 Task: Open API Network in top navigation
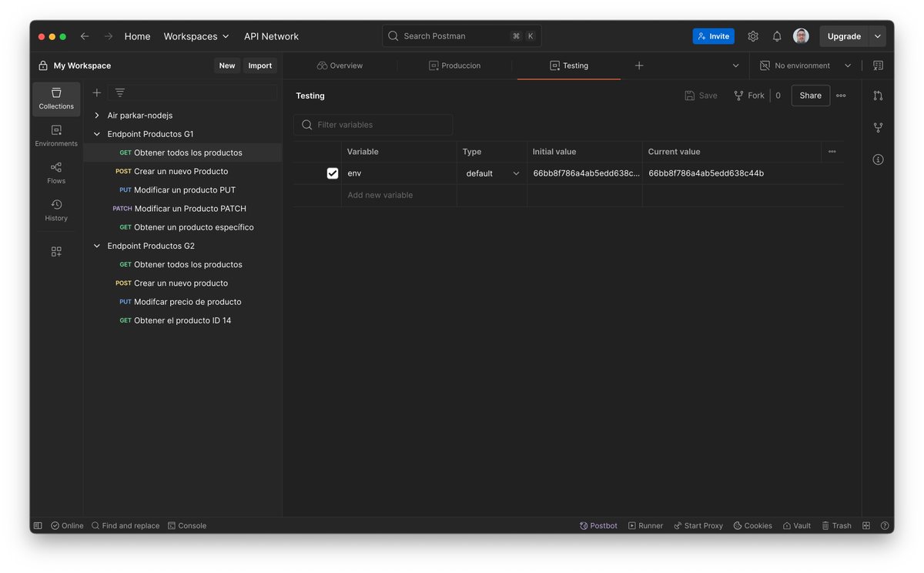[271, 36]
